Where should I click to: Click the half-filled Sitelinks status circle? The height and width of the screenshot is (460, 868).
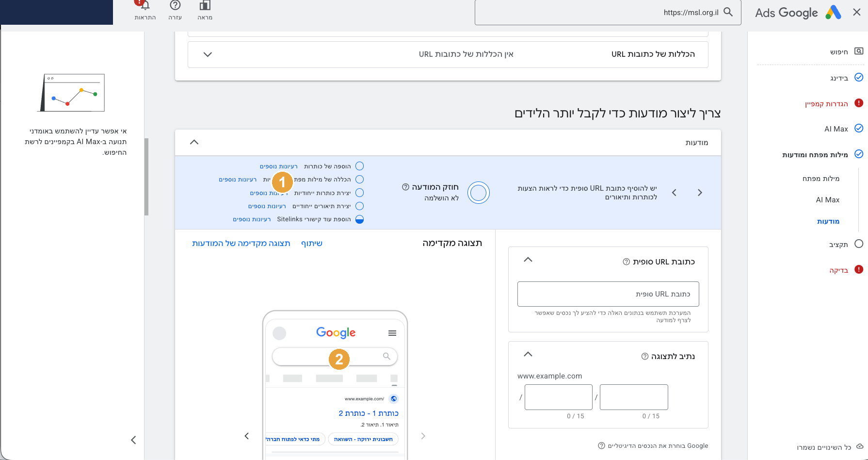coord(360,219)
